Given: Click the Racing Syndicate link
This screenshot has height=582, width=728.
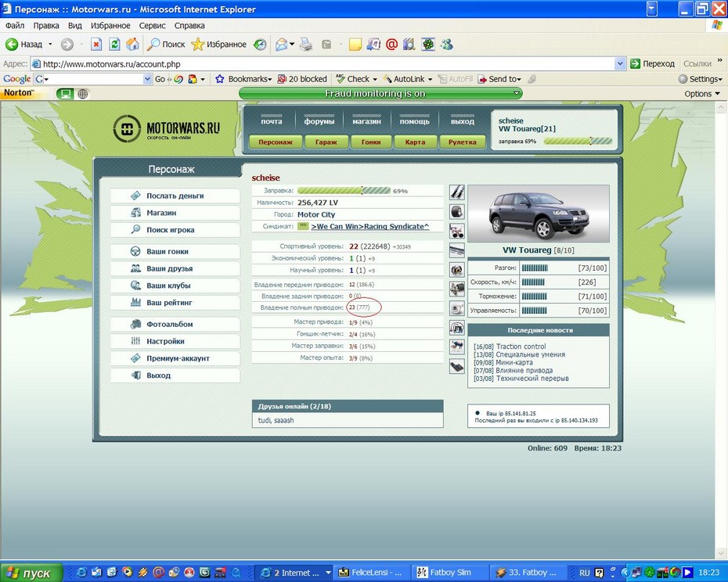Looking at the screenshot, I should click(370, 227).
